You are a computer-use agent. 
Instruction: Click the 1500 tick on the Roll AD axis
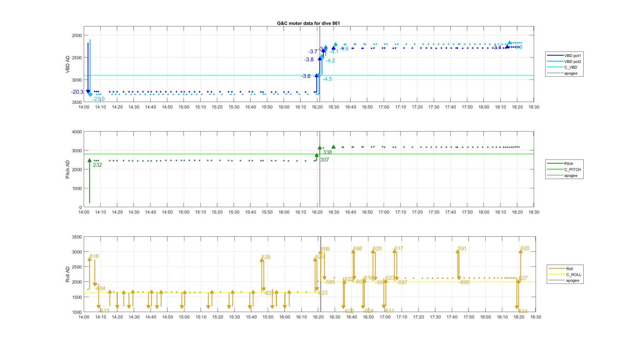(x=77, y=297)
